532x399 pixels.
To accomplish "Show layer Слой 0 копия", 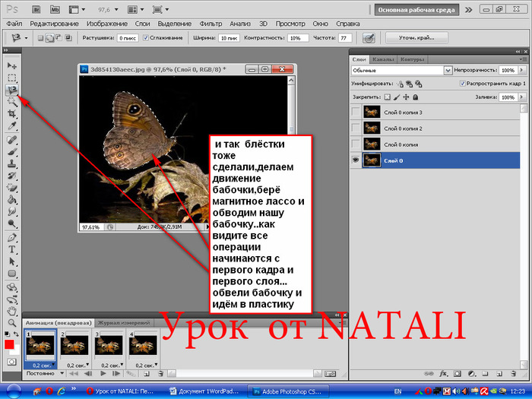I will (356, 144).
